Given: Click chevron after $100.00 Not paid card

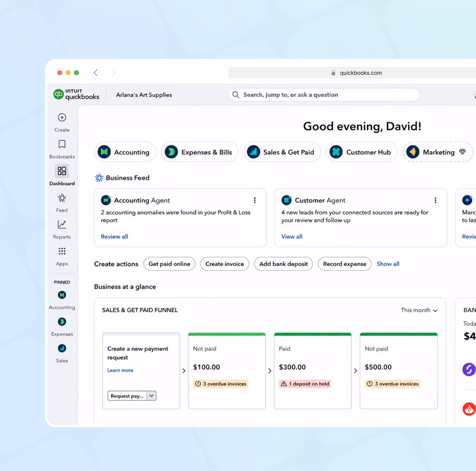Looking at the screenshot, I should [270, 371].
